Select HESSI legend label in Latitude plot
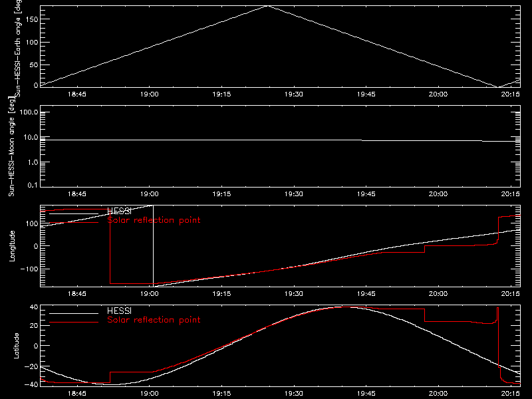The width and height of the screenshot is (532, 399). point(119,311)
